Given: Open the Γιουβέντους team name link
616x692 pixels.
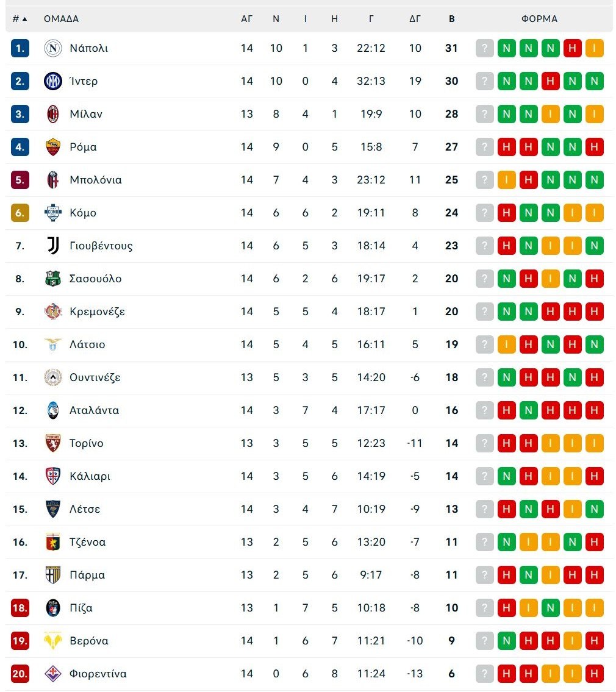Looking at the screenshot, I should (99, 246).
